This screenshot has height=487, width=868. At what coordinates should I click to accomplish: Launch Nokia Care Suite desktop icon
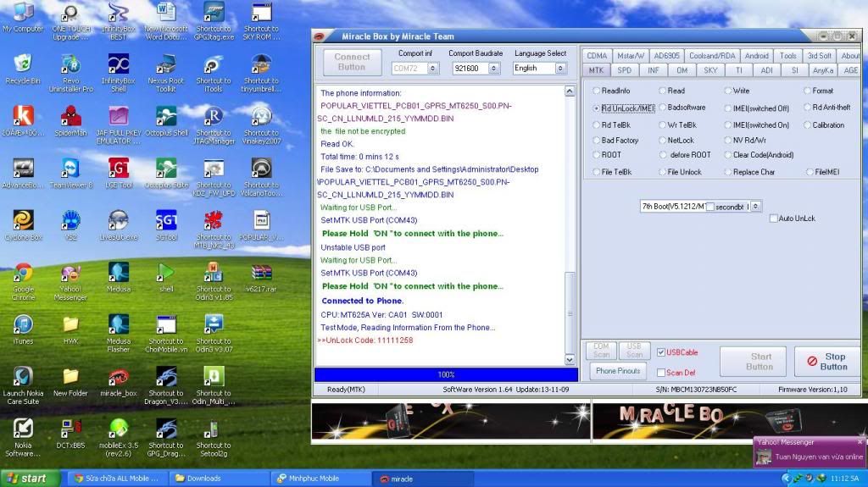click(23, 385)
